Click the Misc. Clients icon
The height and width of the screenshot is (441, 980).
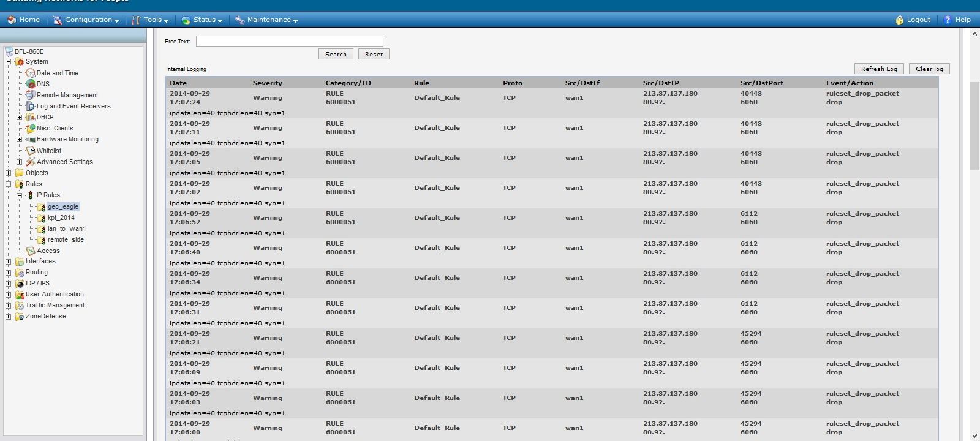[30, 128]
